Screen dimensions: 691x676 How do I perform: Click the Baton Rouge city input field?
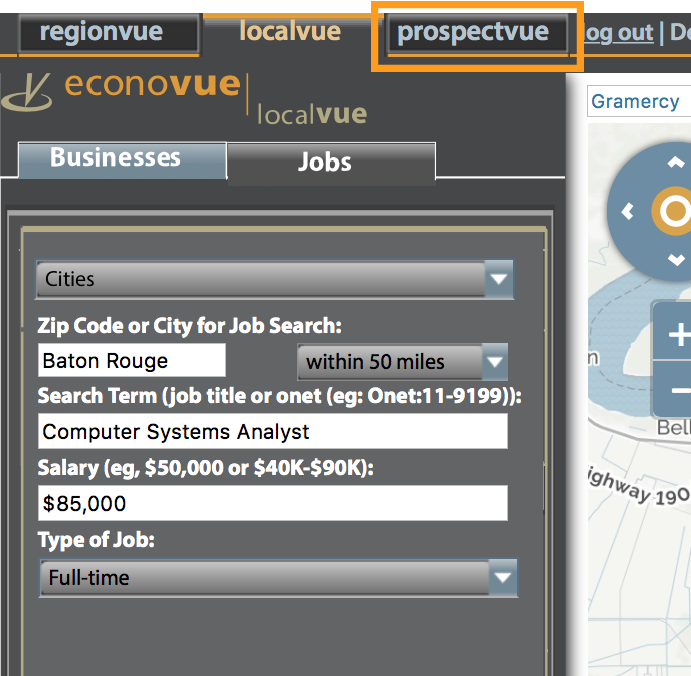click(131, 360)
